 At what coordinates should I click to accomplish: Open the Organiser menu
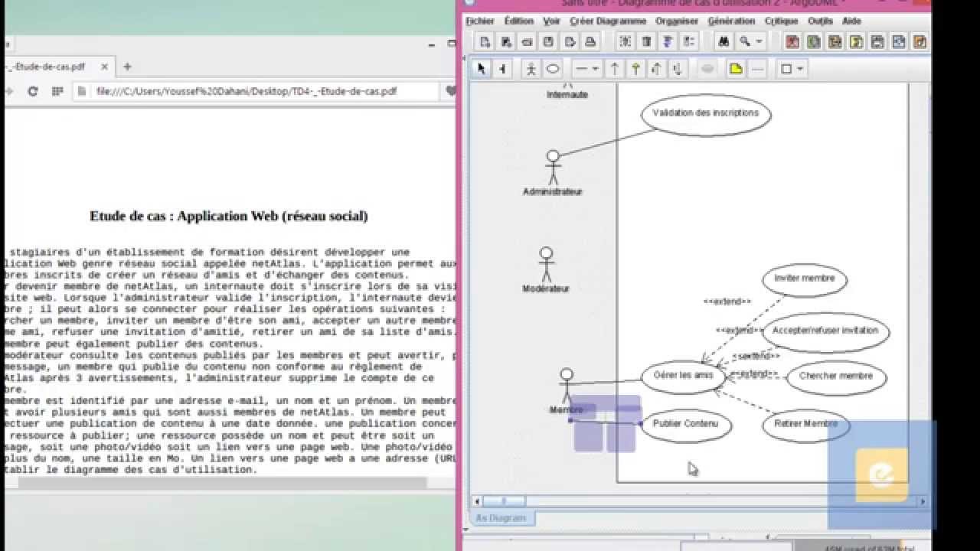tap(677, 21)
